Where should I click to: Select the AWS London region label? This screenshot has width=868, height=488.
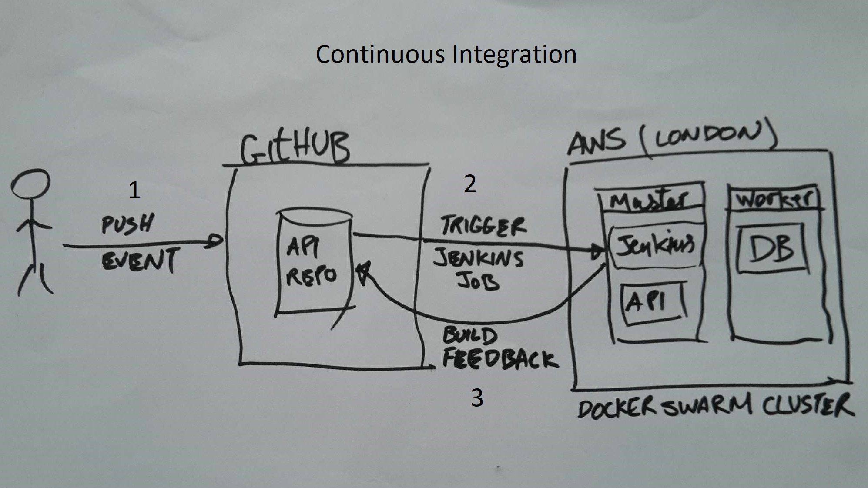point(656,143)
